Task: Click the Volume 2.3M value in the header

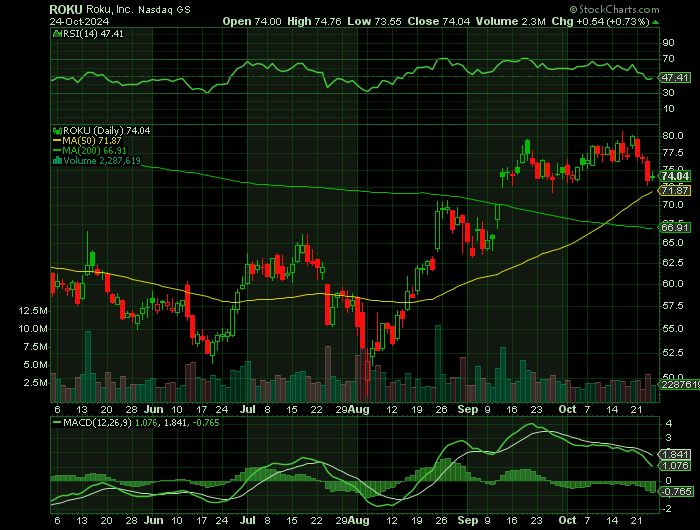Action: (x=511, y=21)
